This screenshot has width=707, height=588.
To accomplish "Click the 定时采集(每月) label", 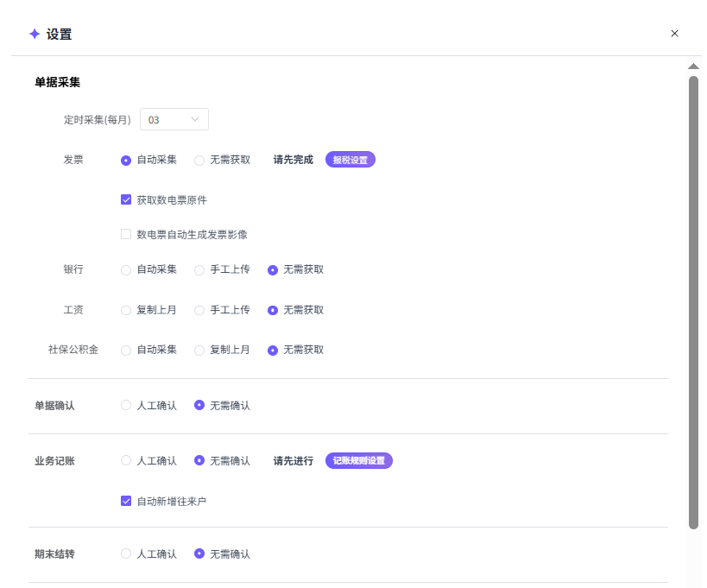I will (97, 120).
